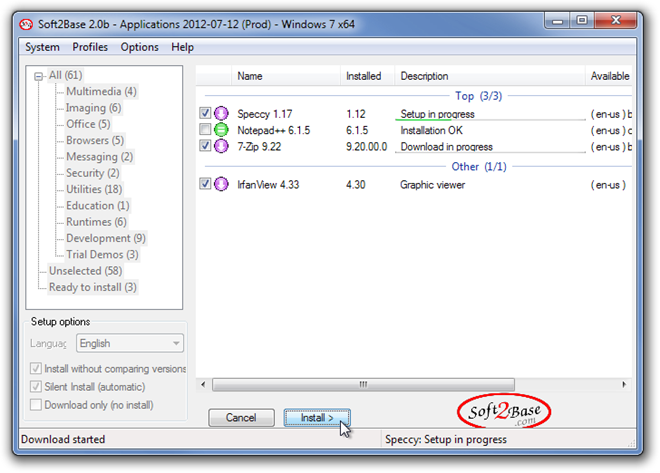Select Unselected (58) tree item
This screenshot has height=473, width=660.
[x=85, y=271]
